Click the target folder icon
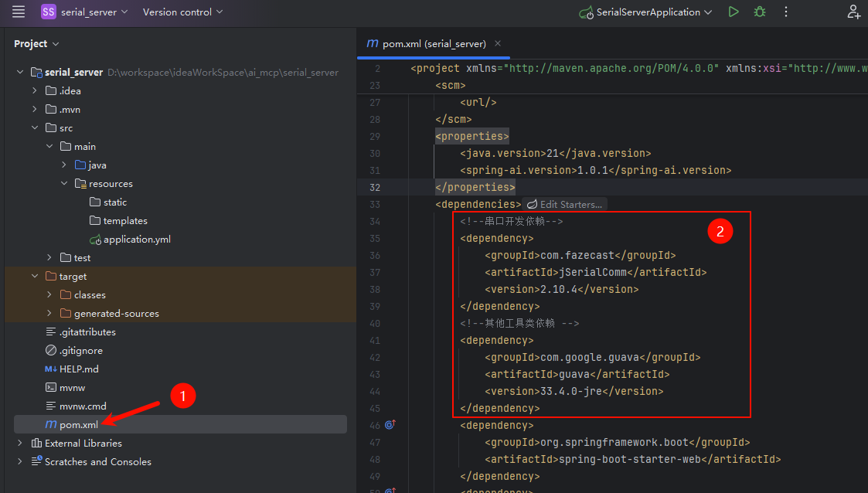The height and width of the screenshot is (493, 868). (x=51, y=276)
